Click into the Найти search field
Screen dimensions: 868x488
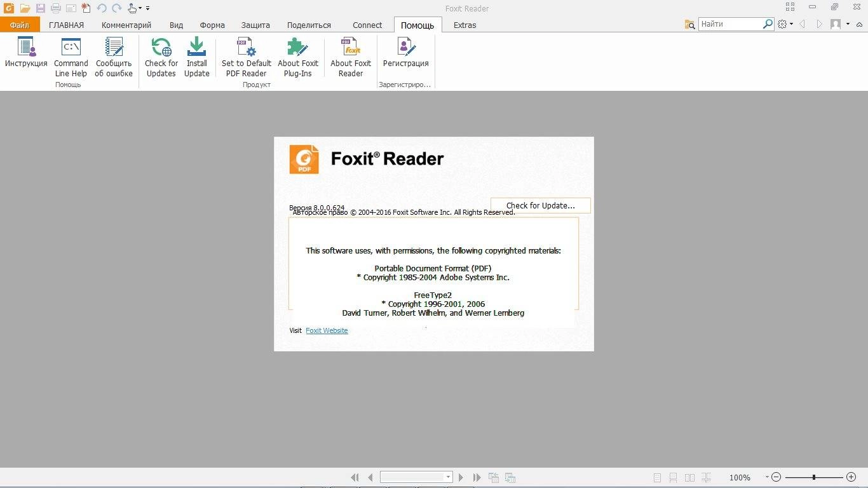pyautogui.click(x=730, y=24)
